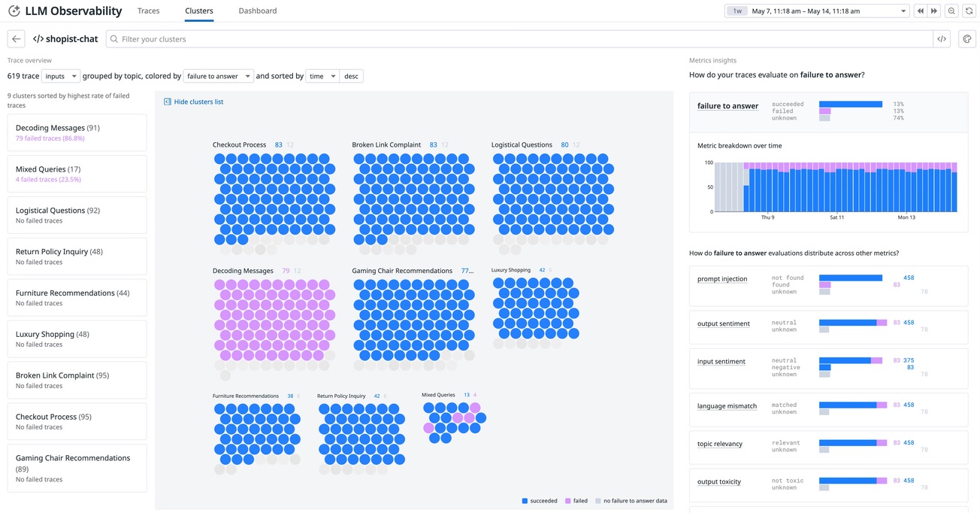
Task: Click the zoom-out magnifier icon in the header
Action: pyautogui.click(x=951, y=10)
